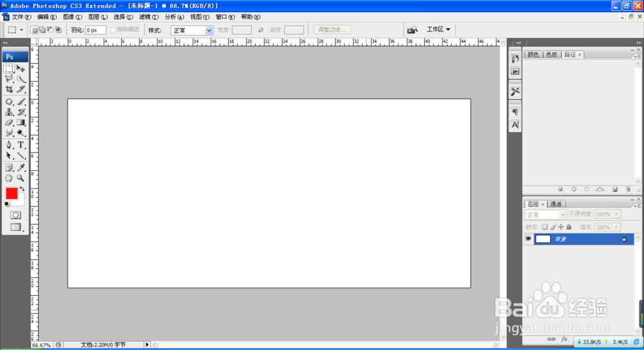Swap foreground and background colors
This screenshot has height=350, width=644.
pyautogui.click(x=22, y=189)
